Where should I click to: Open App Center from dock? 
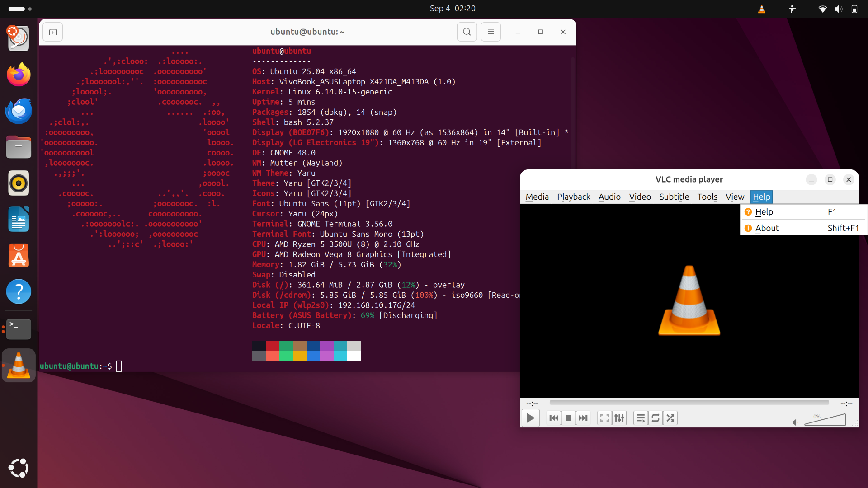(x=19, y=255)
